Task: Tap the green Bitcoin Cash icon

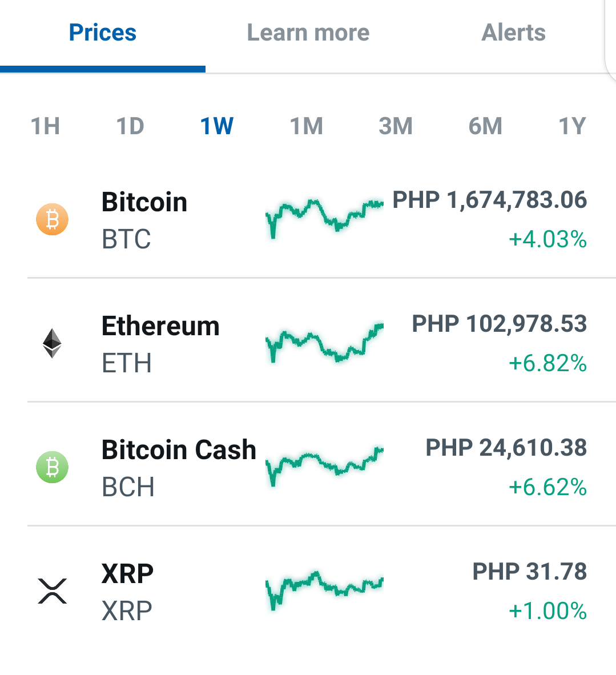Action: coord(52,467)
